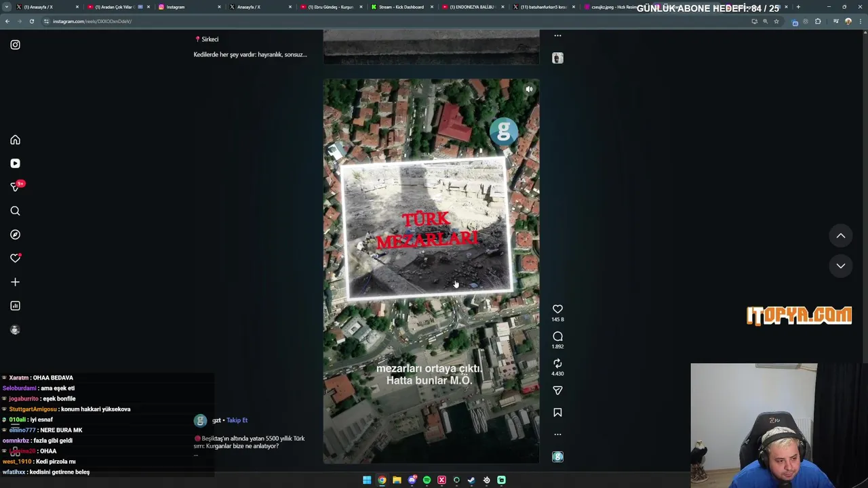Open Chrome extensions puzzle icon

click(x=818, y=21)
